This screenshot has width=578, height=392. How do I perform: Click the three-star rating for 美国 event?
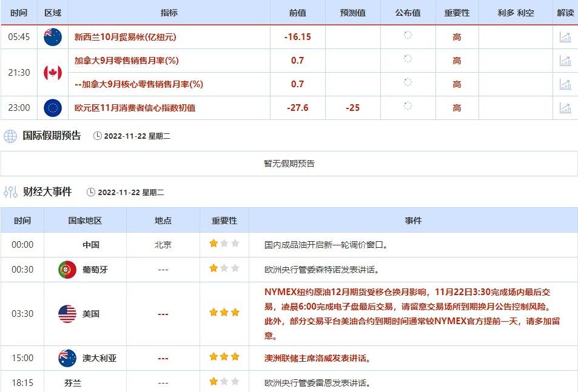click(224, 313)
